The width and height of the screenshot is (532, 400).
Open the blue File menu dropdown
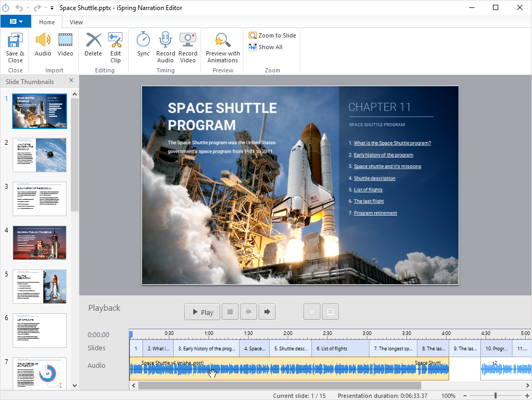pyautogui.click(x=16, y=22)
